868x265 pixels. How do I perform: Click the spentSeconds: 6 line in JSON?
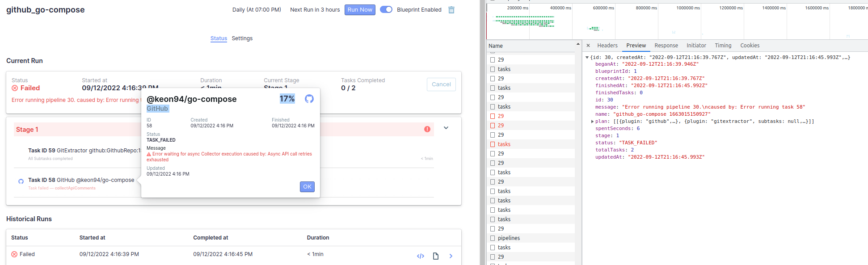(x=617, y=129)
